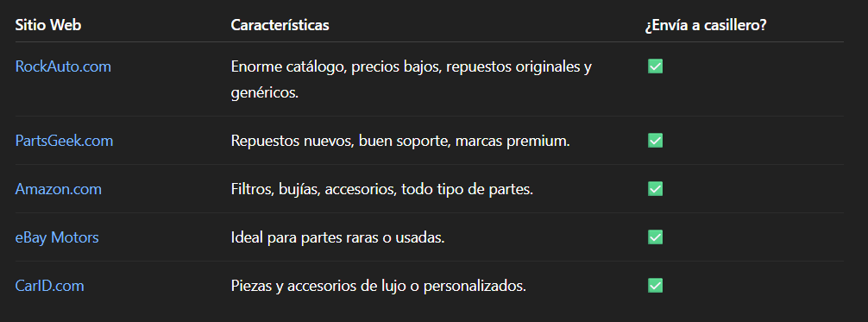
Task: Click the green checkmark in Amazon row
Action: pos(656,189)
